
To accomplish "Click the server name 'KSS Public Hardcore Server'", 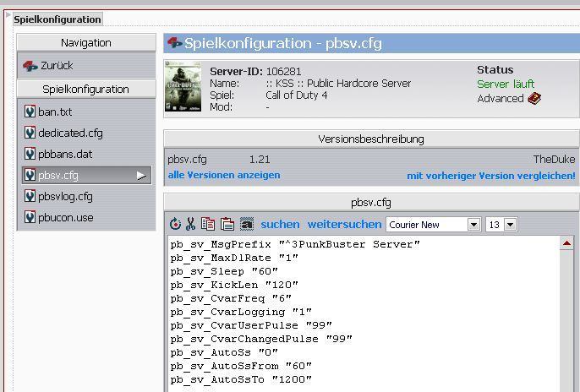I will coord(338,83).
